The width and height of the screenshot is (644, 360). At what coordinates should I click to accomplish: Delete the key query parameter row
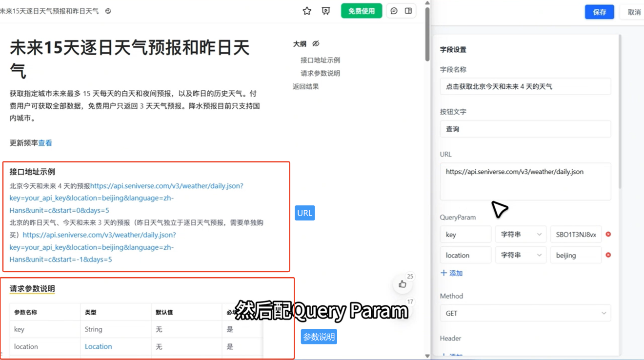click(608, 234)
